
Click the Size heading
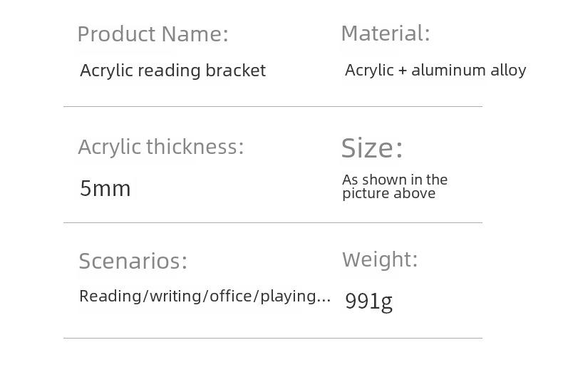(372, 148)
